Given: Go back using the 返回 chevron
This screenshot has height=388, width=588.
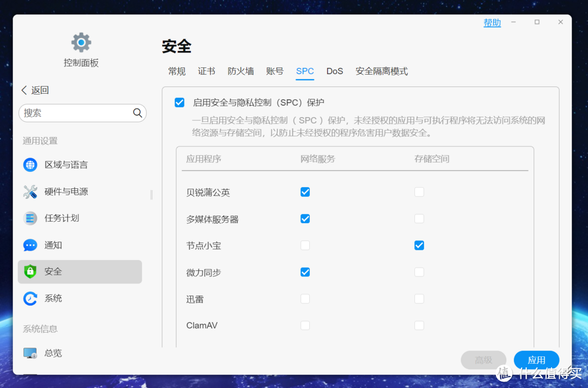Looking at the screenshot, I should pyautogui.click(x=24, y=90).
